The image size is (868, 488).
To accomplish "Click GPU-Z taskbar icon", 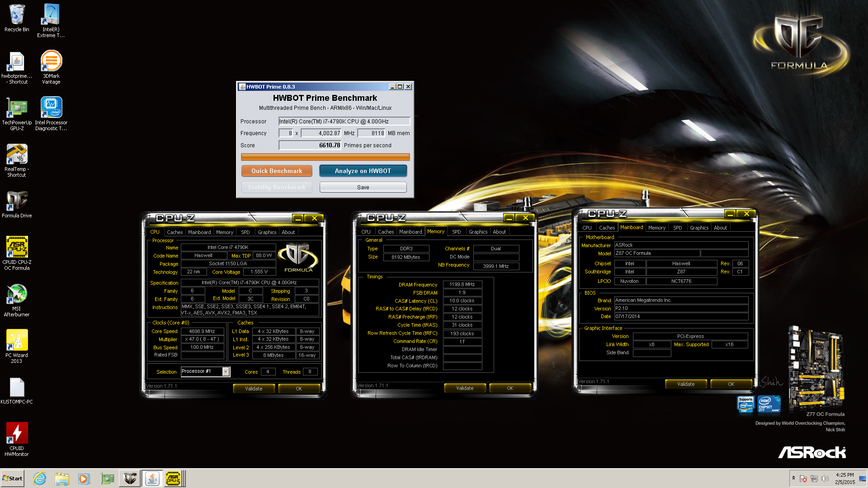I will click(x=107, y=479).
